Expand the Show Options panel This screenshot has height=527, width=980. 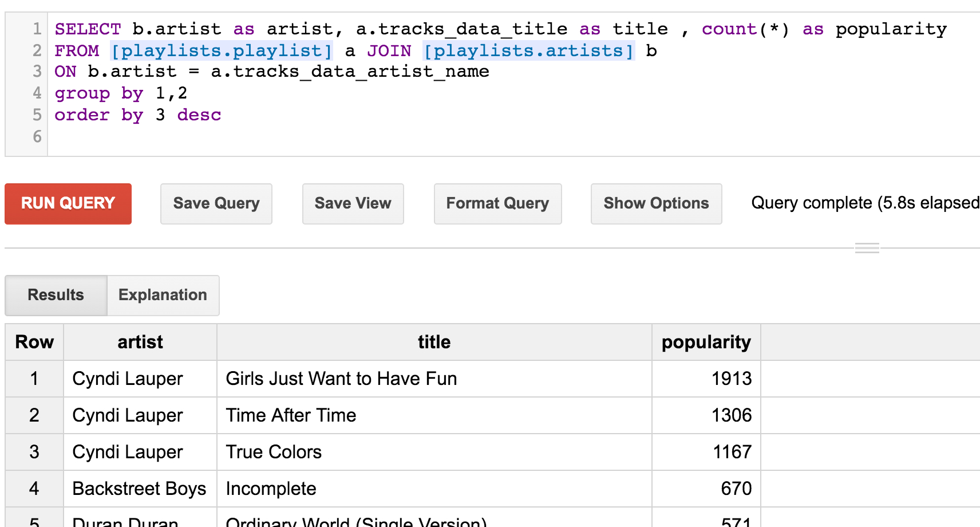656,203
